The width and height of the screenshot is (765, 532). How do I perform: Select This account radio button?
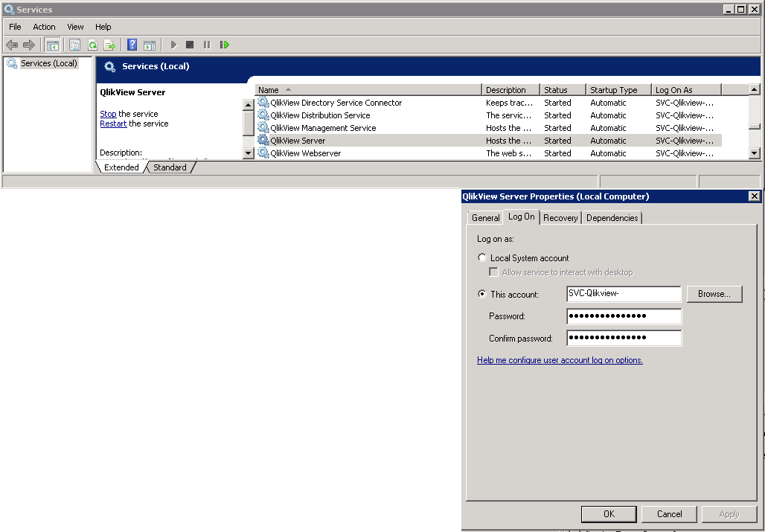[x=482, y=294]
